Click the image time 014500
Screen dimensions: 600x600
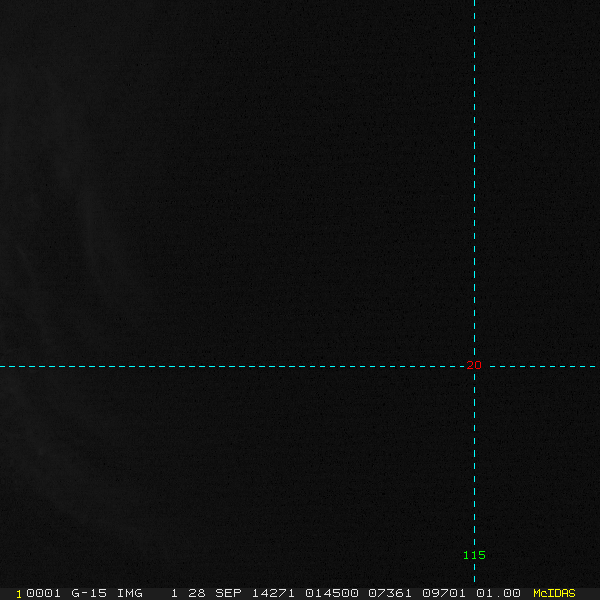(x=332, y=593)
